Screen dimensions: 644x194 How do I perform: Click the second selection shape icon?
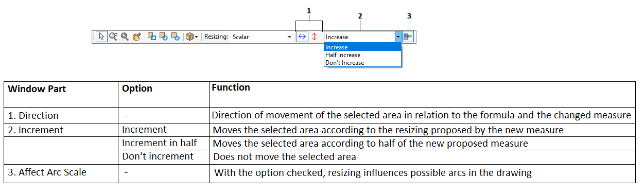(x=164, y=37)
